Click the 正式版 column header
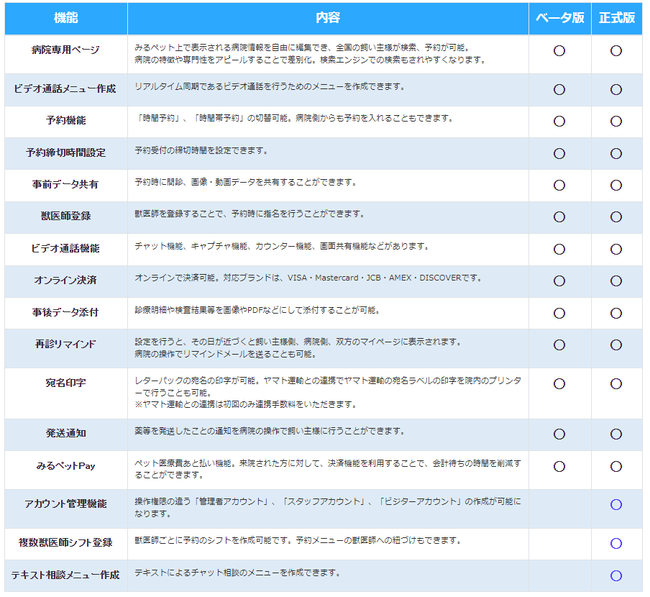 pyautogui.click(x=617, y=18)
